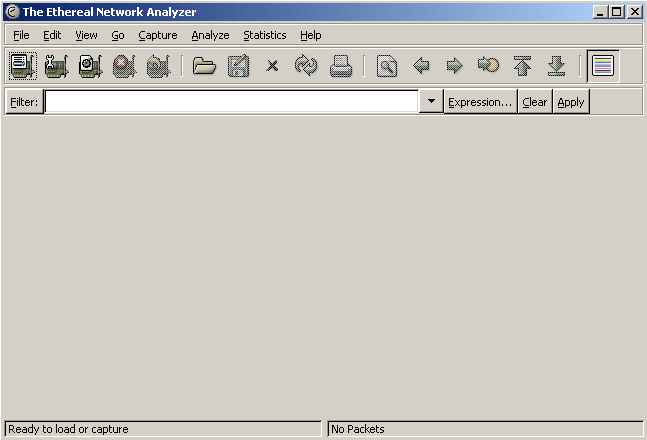Click 'No Packets' status text
The image size is (647, 440).
tap(357, 429)
